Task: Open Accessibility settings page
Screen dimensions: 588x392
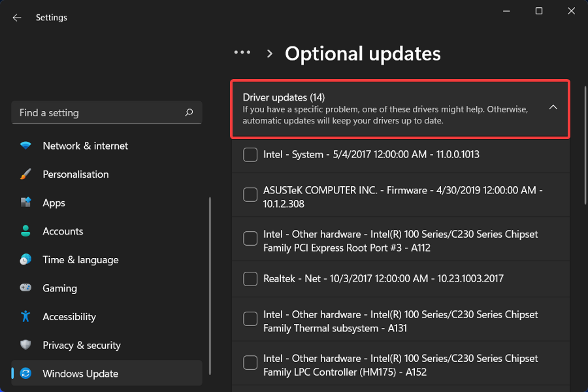Action: [107, 317]
